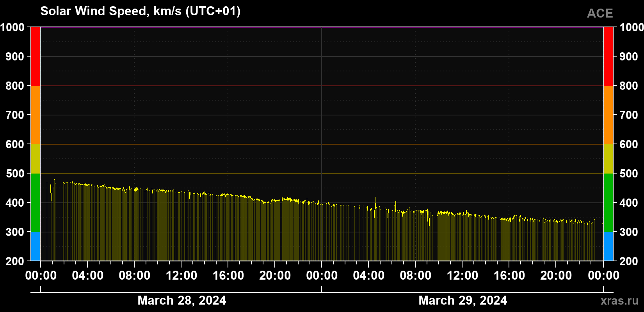Screen dimensions: 644x312
Task: Click the yellow band on left speed scale
Action: 36,159
